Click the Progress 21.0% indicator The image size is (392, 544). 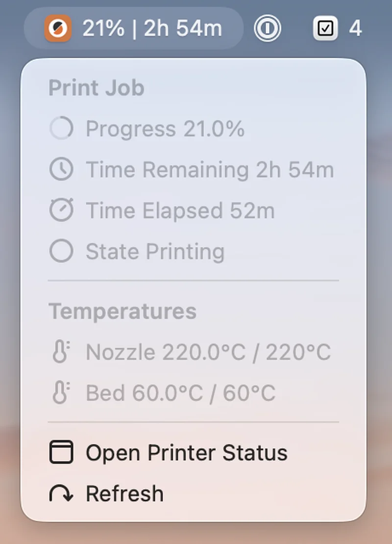pos(167,129)
